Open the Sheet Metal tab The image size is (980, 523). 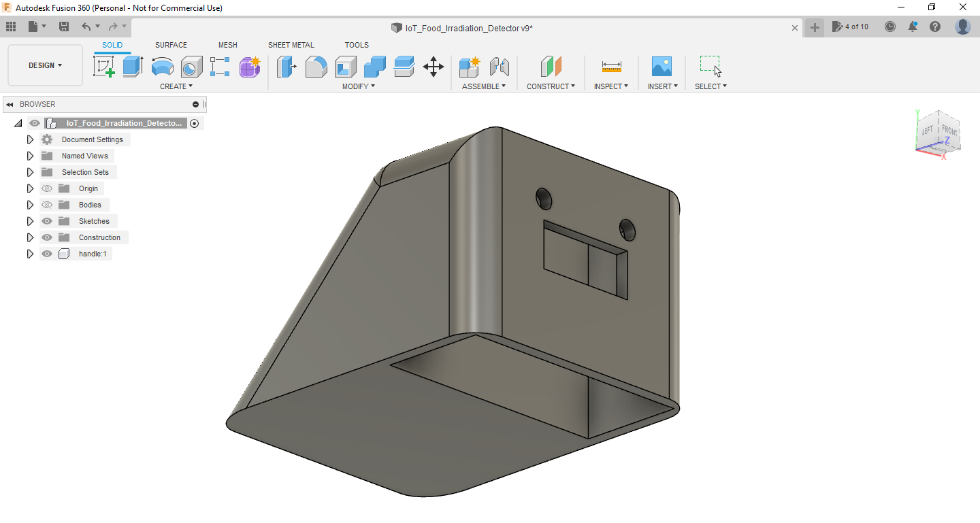(x=291, y=45)
